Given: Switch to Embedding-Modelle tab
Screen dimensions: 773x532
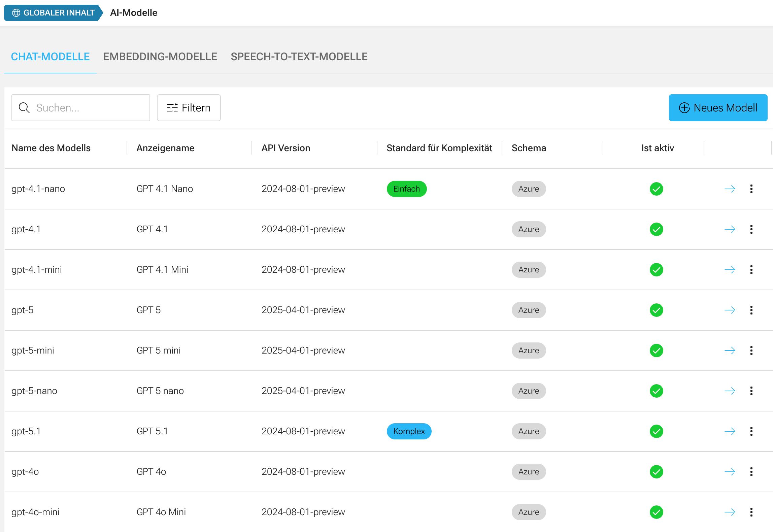Looking at the screenshot, I should pos(160,57).
